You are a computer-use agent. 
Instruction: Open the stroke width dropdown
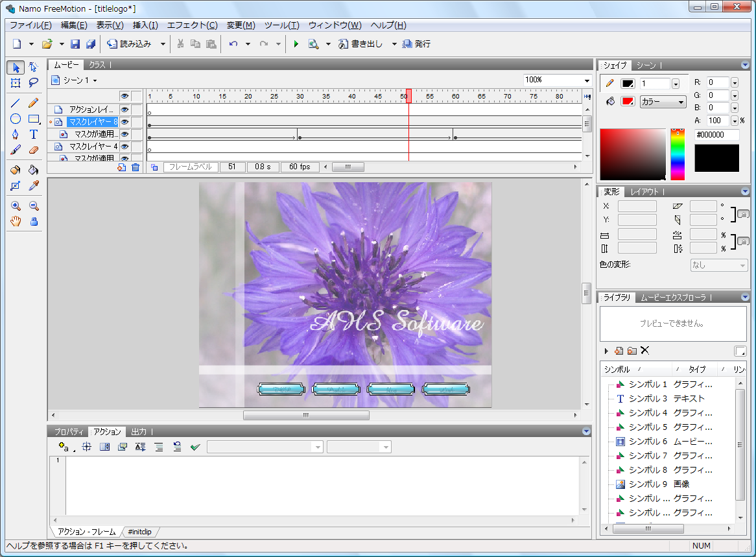coord(676,84)
